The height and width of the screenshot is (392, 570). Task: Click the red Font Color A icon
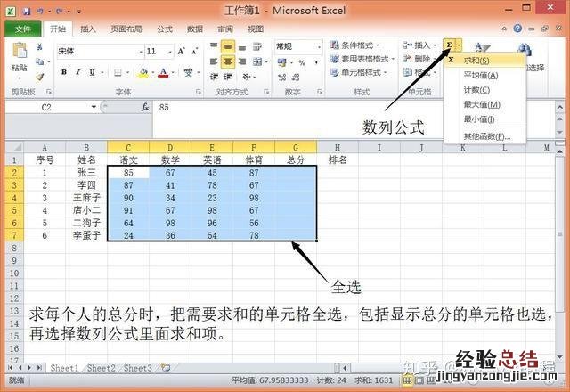point(163,73)
